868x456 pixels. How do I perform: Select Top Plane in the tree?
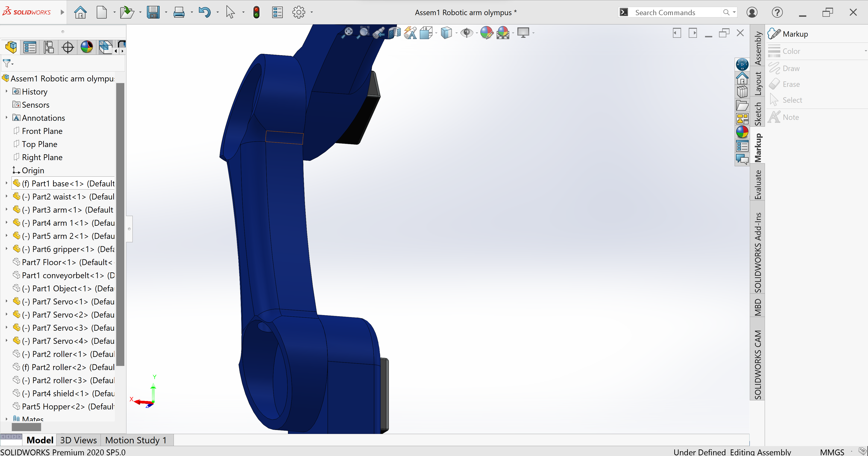[39, 144]
